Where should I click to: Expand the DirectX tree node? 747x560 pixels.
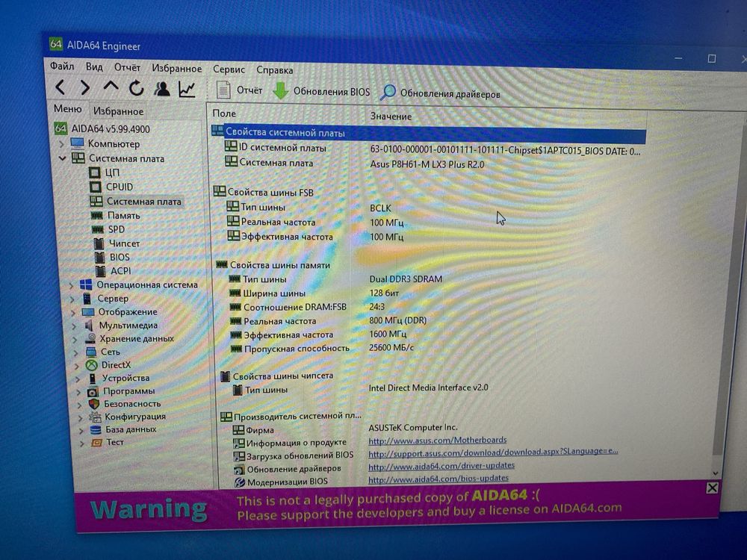77,366
